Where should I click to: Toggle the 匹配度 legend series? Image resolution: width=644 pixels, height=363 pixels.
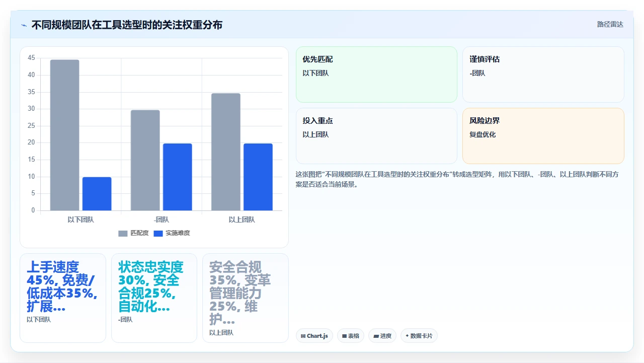pyautogui.click(x=133, y=233)
